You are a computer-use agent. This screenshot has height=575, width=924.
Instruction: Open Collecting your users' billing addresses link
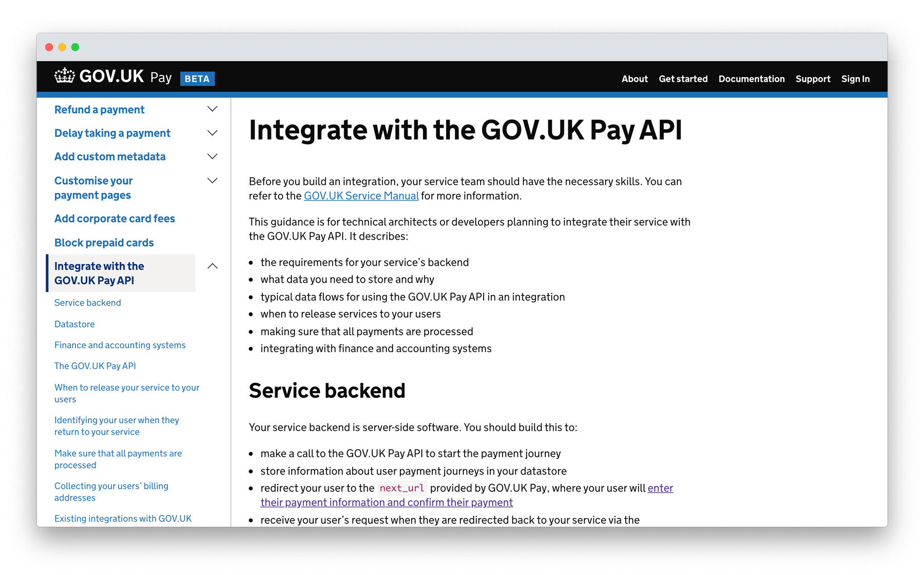click(x=111, y=492)
